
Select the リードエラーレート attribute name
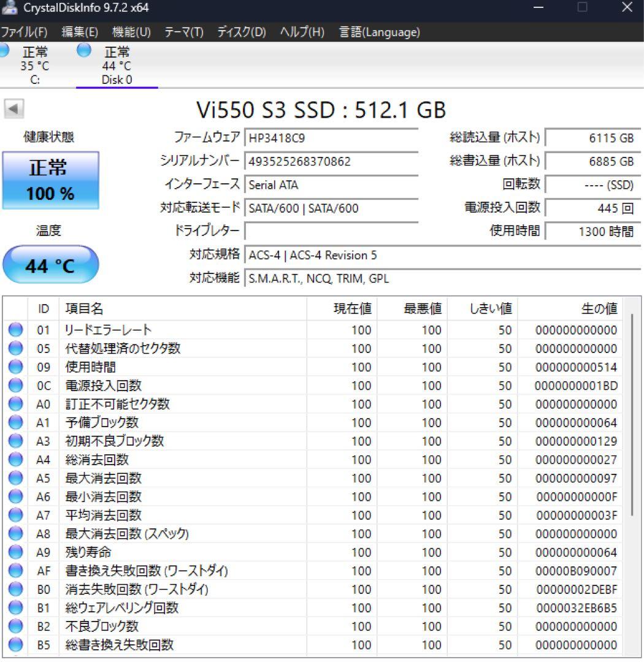pos(108,330)
